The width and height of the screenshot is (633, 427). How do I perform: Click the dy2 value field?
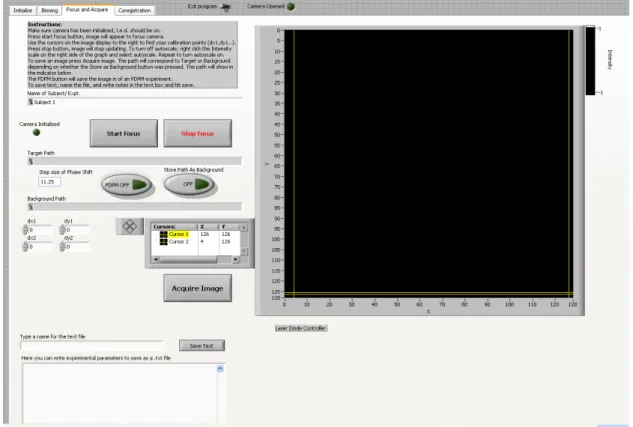[77, 247]
